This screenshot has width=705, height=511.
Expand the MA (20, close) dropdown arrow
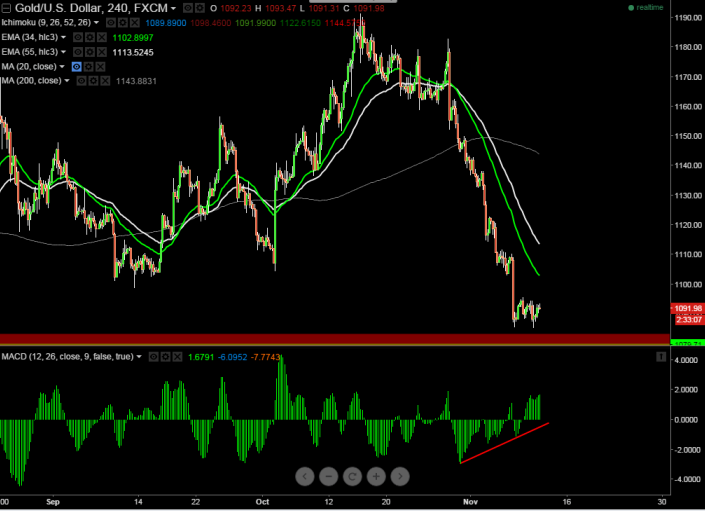pyautogui.click(x=62, y=67)
